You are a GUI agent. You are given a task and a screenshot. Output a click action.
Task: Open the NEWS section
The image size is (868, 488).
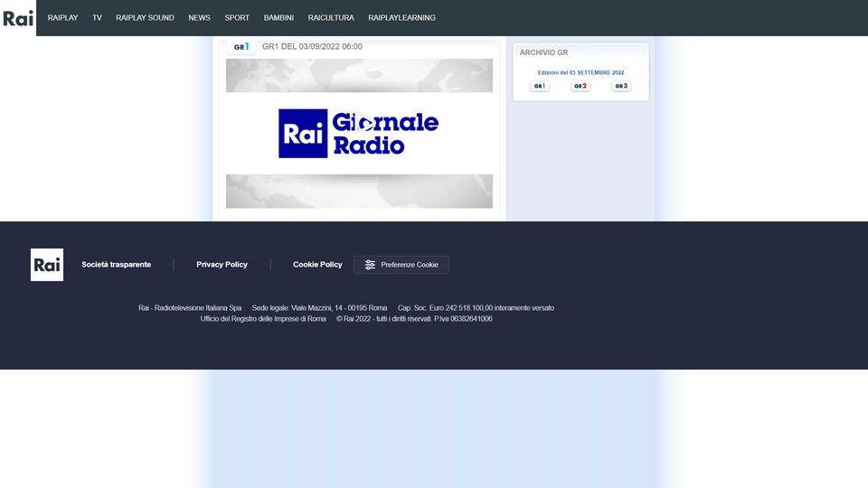click(199, 18)
